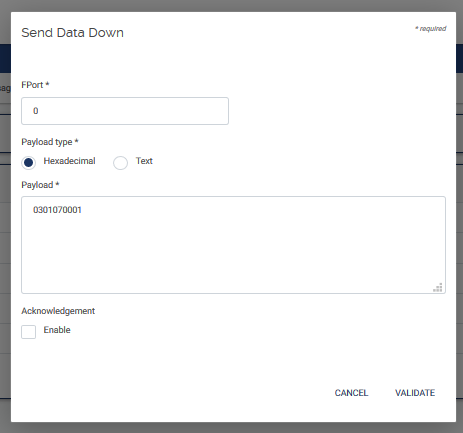
Task: Click the Payload field label
Action: point(40,185)
